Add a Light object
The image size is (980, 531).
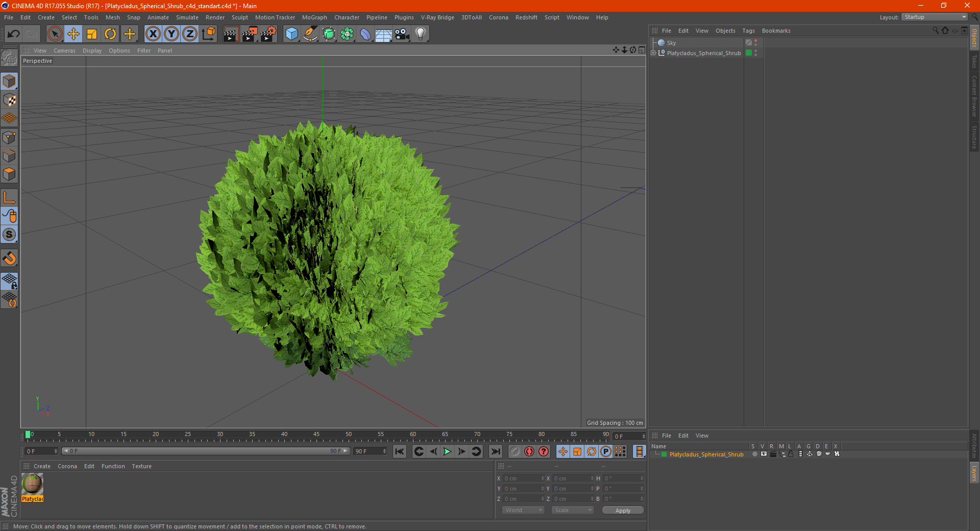pyautogui.click(x=421, y=34)
